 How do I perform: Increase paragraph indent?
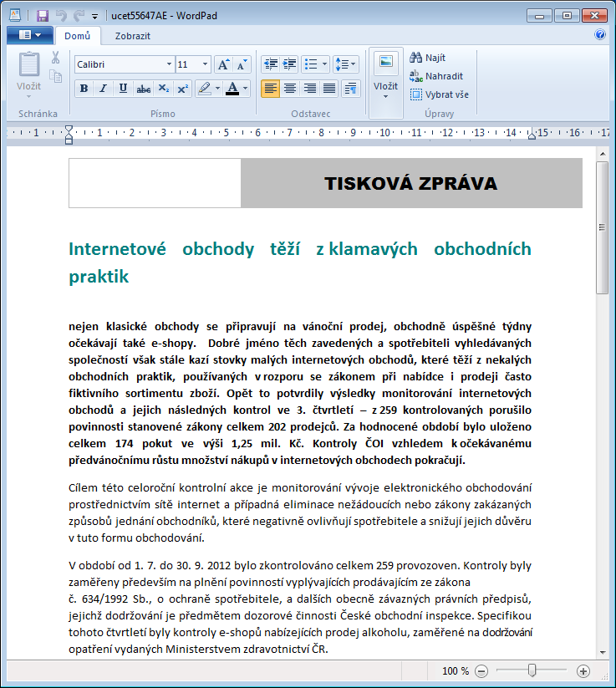[x=289, y=64]
